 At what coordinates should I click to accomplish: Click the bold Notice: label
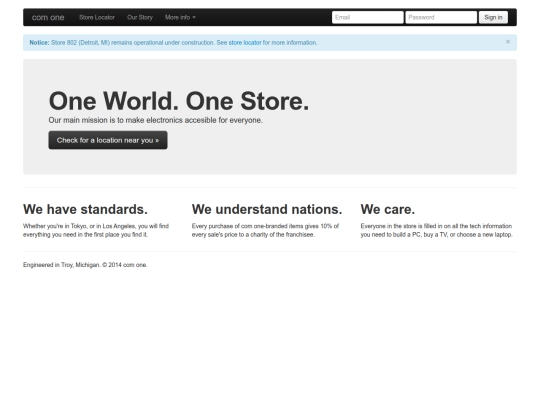(39, 43)
